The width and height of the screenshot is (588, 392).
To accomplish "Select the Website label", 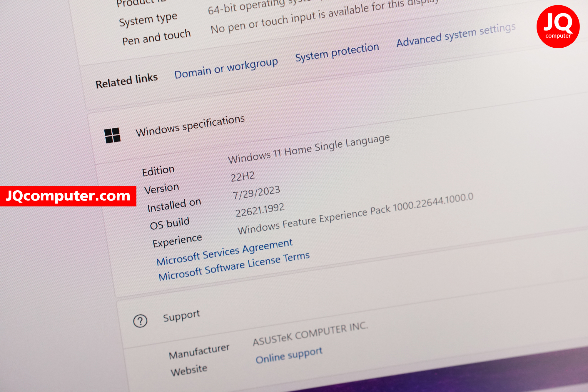I will [189, 370].
